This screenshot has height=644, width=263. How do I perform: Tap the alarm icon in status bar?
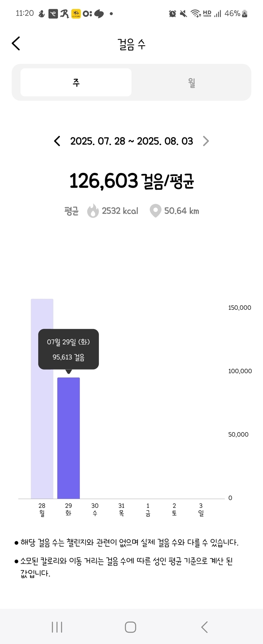[172, 13]
